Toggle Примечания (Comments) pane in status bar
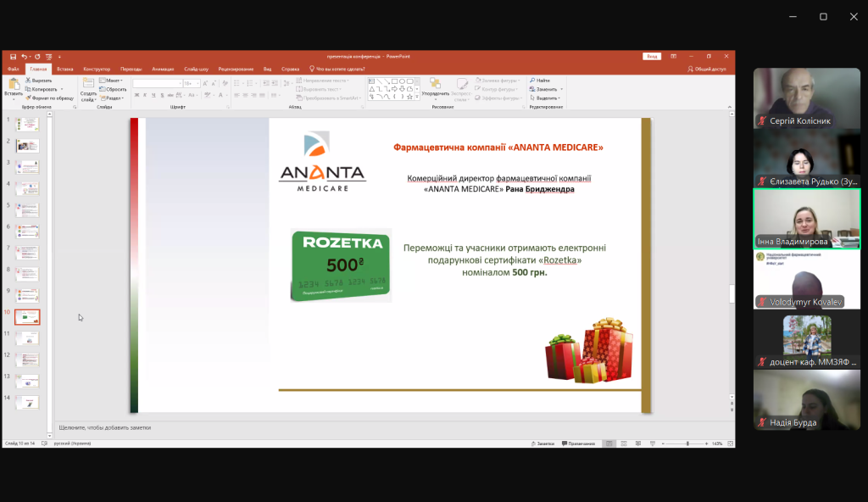 tap(578, 443)
